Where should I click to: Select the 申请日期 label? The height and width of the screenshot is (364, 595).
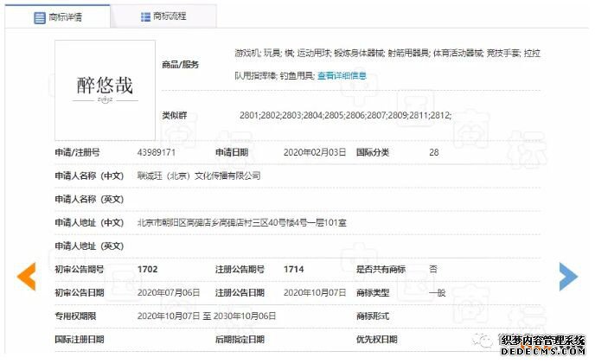click(x=232, y=152)
